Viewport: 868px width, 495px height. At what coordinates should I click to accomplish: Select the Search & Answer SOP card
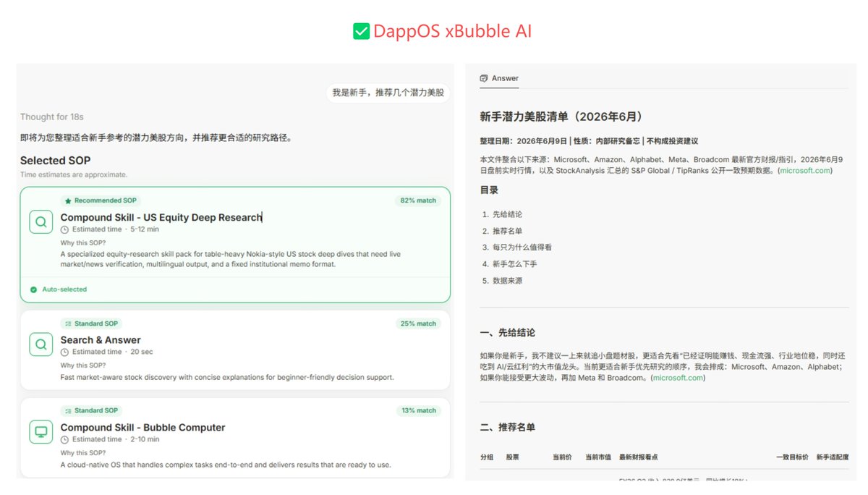(x=235, y=350)
